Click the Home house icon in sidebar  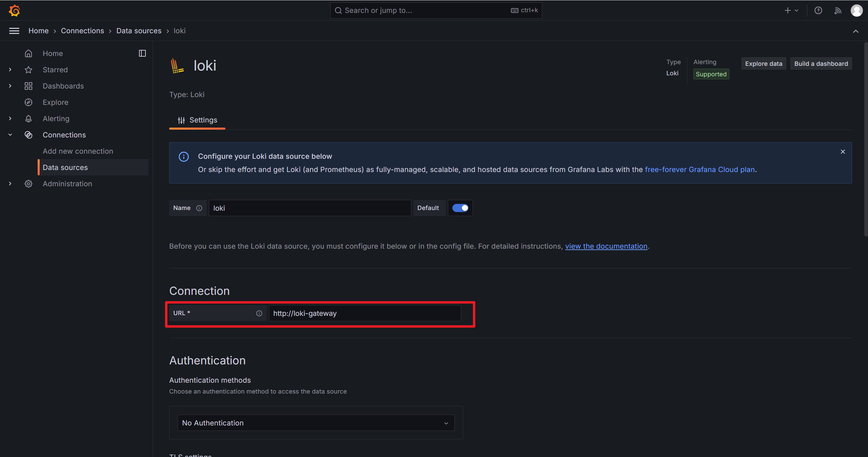click(x=28, y=53)
